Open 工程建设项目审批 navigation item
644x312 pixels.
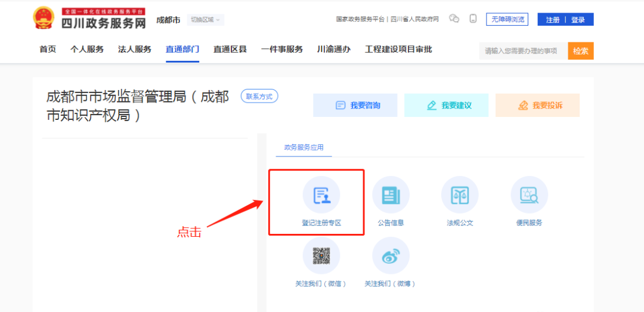tap(398, 50)
